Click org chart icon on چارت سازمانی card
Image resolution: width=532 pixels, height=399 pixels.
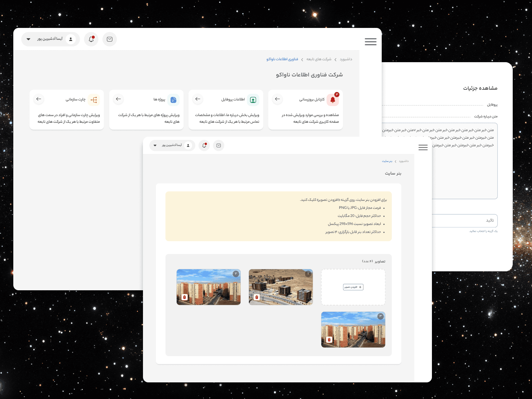[94, 99]
